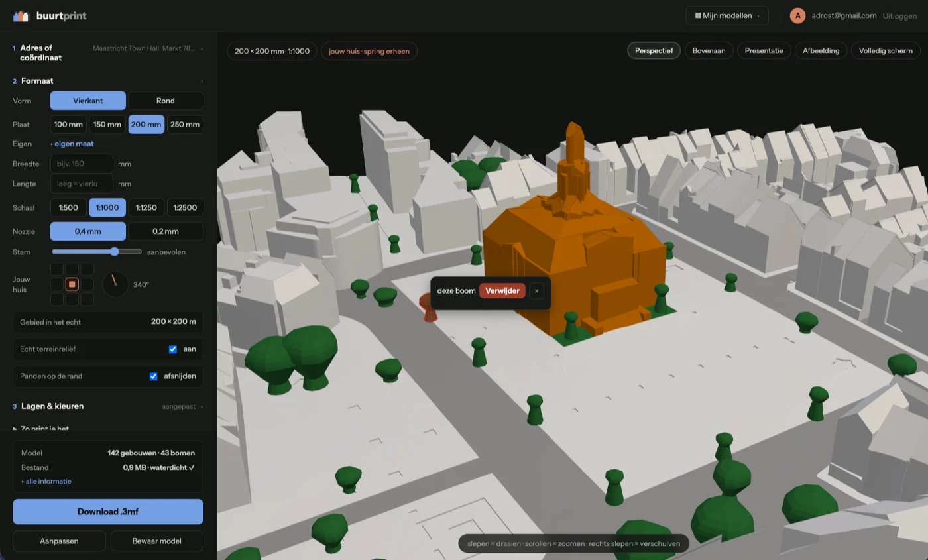Click the highlighted red tree in viewport
Screen dimensions: 928x560
[428, 309]
